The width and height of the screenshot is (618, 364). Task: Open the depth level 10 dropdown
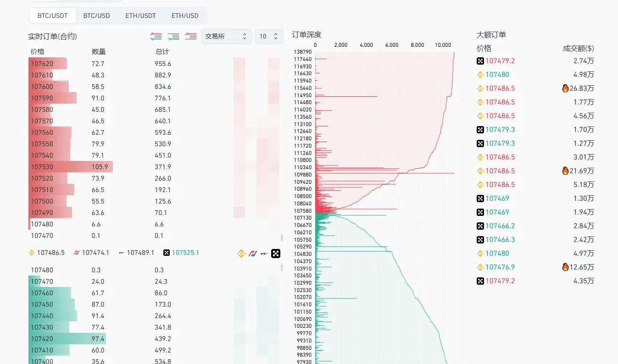click(269, 36)
